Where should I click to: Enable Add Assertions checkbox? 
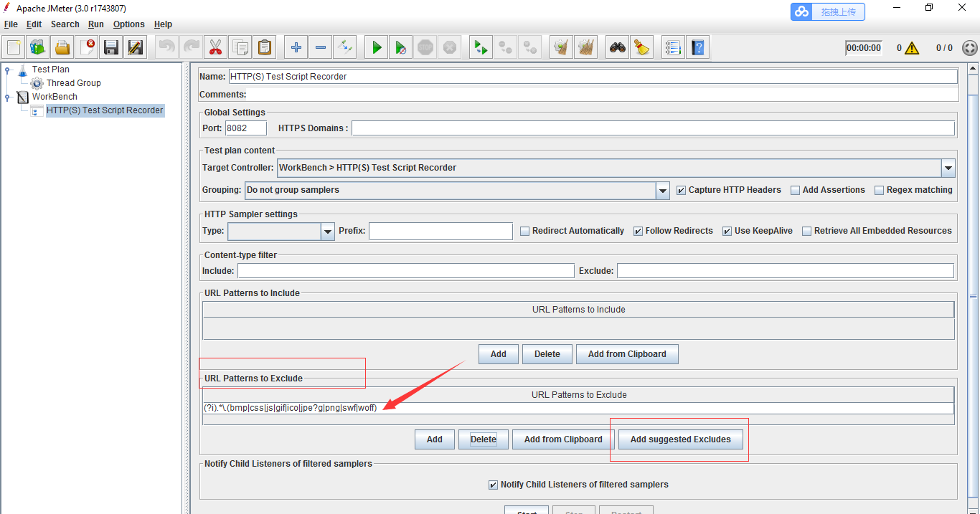pyautogui.click(x=795, y=191)
